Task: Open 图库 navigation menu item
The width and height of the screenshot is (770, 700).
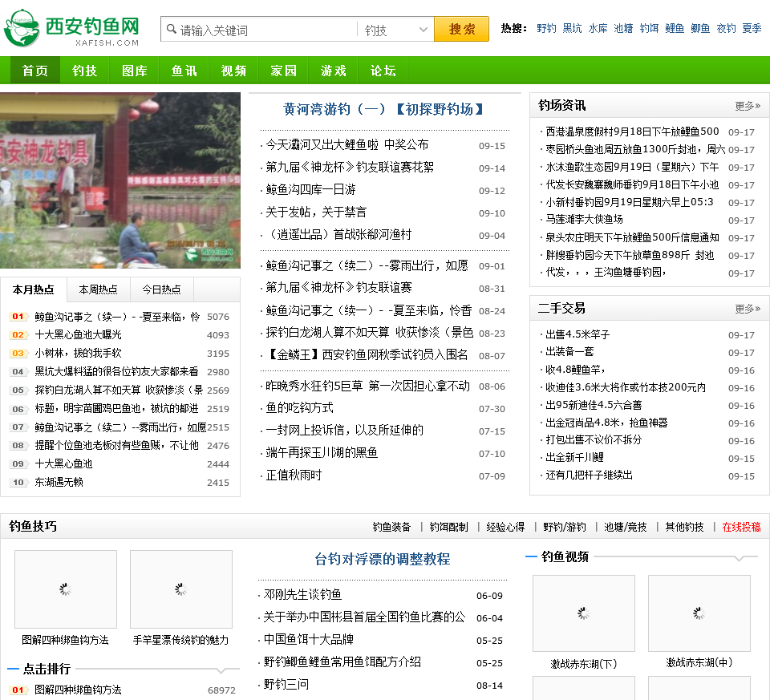Action: click(x=135, y=71)
